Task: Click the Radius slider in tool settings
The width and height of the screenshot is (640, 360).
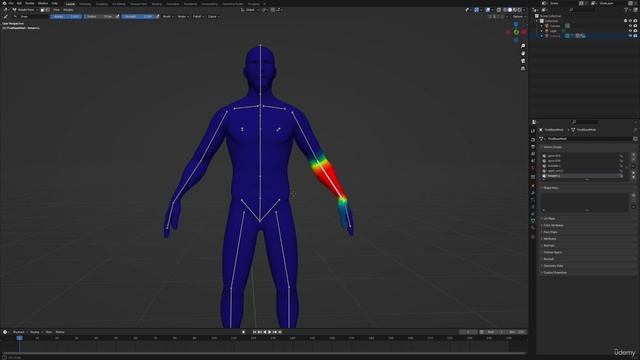Action: pyautogui.click(x=99, y=16)
